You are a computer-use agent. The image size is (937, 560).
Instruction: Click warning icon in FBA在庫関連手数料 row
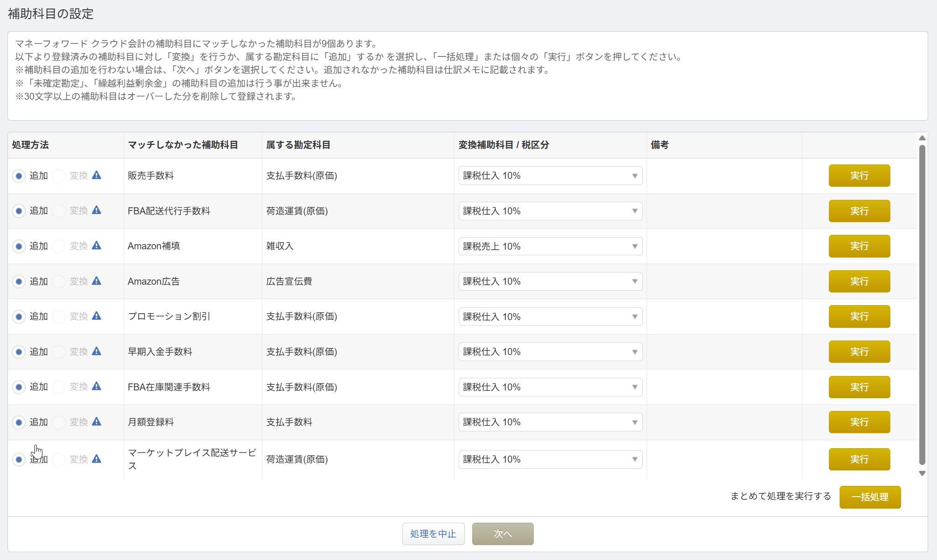(96, 386)
